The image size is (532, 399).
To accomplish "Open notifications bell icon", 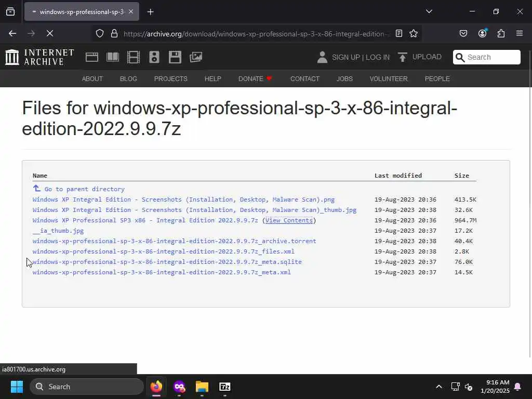I will pos(518,387).
